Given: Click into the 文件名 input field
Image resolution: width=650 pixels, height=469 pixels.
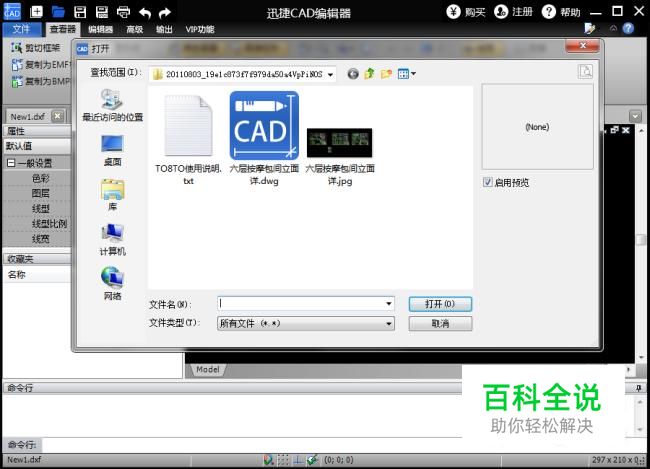Looking at the screenshot, I should pos(302,304).
